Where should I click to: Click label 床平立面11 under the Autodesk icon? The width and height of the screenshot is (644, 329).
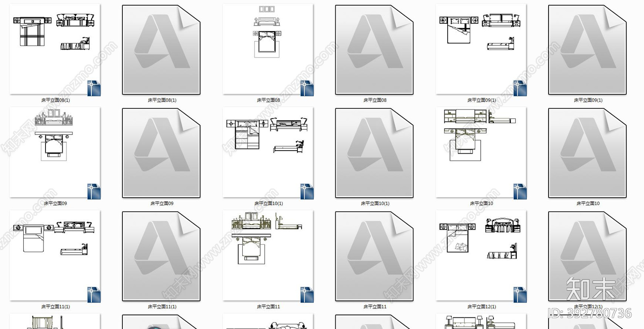pyautogui.click(x=375, y=306)
